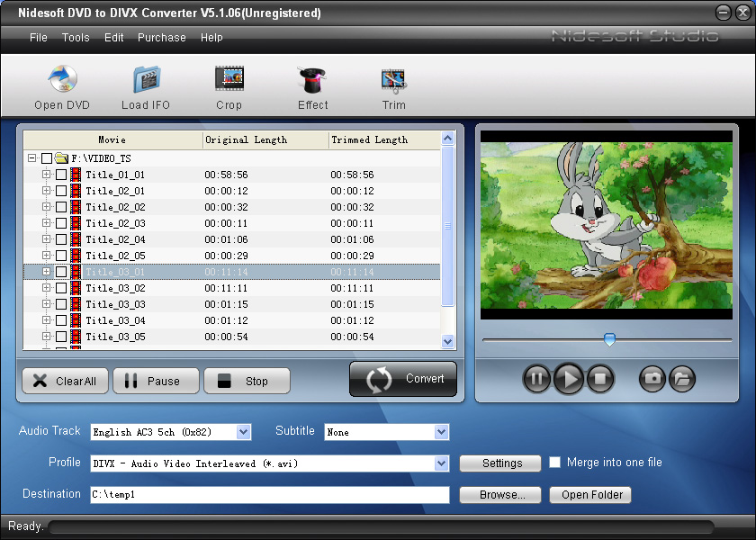Screen dimensions: 756x540
Task: Click the Trimmed Length column header
Action: tap(385, 139)
